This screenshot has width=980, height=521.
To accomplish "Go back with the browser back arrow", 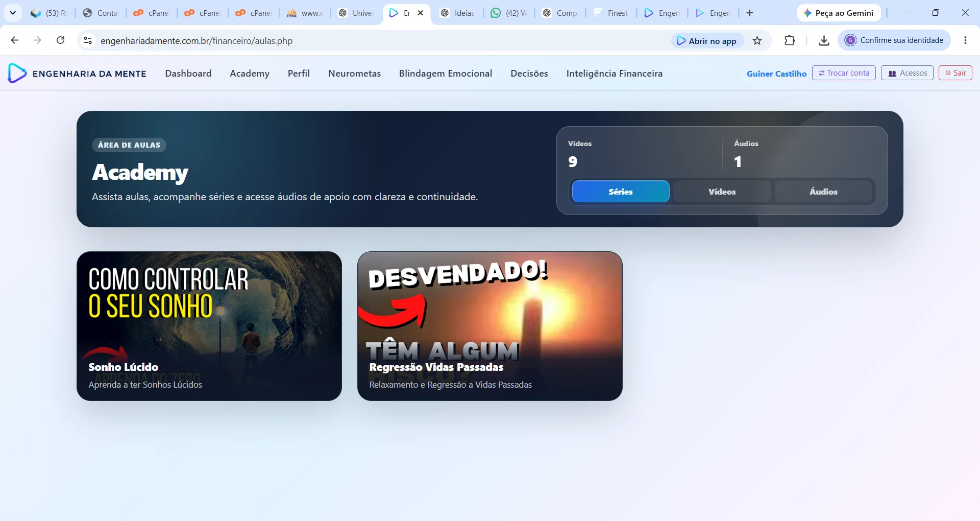I will coord(15,40).
